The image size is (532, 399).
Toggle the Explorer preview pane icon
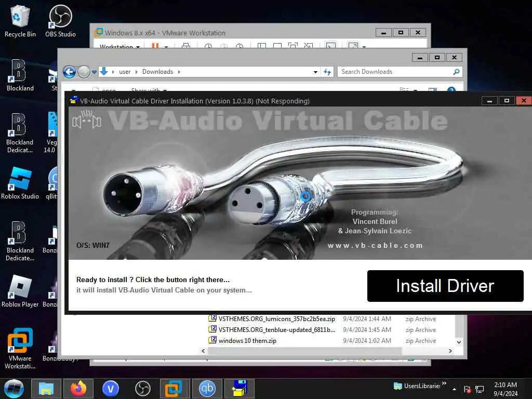[433, 89]
